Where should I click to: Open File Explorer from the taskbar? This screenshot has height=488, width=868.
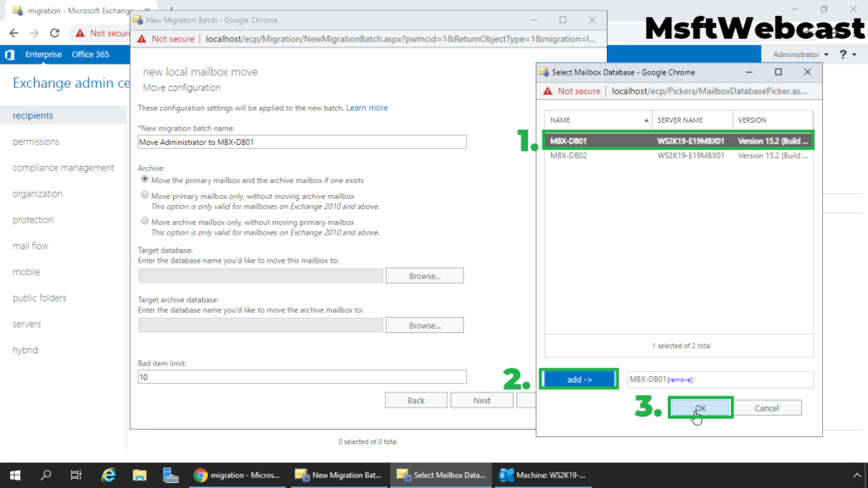click(140, 474)
